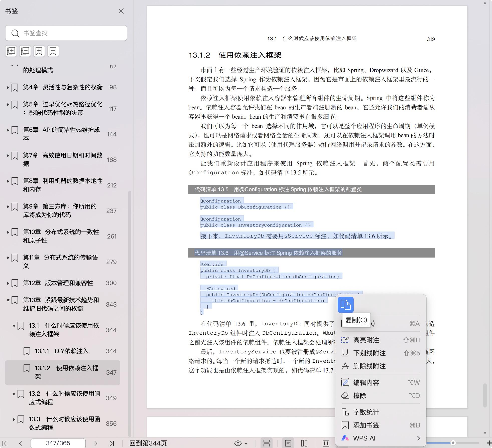Click page number field 347/365
Screen dimensions: 492x448
(x=58, y=443)
